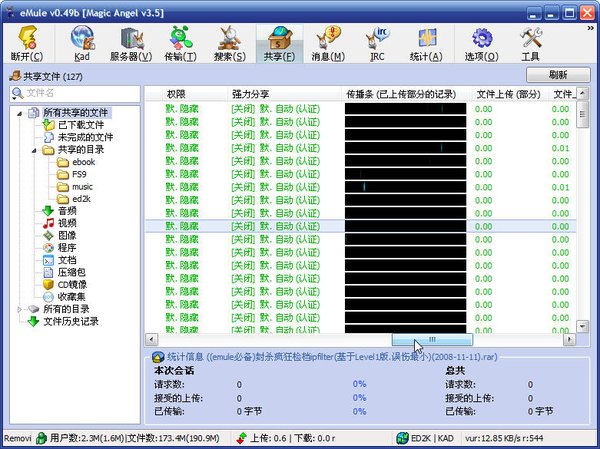This screenshot has height=449, width=600.
Task: Click the CD镜像 category icon
Action: [48, 285]
